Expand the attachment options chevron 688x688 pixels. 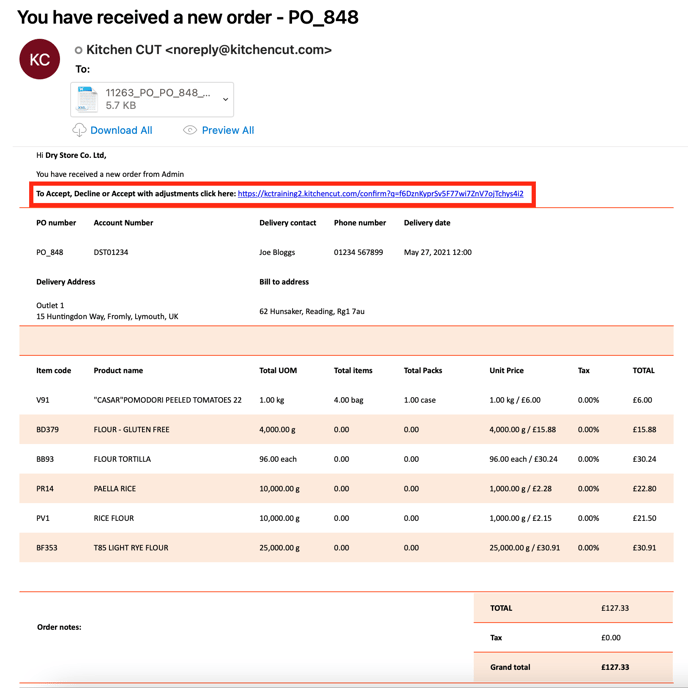pos(225,99)
